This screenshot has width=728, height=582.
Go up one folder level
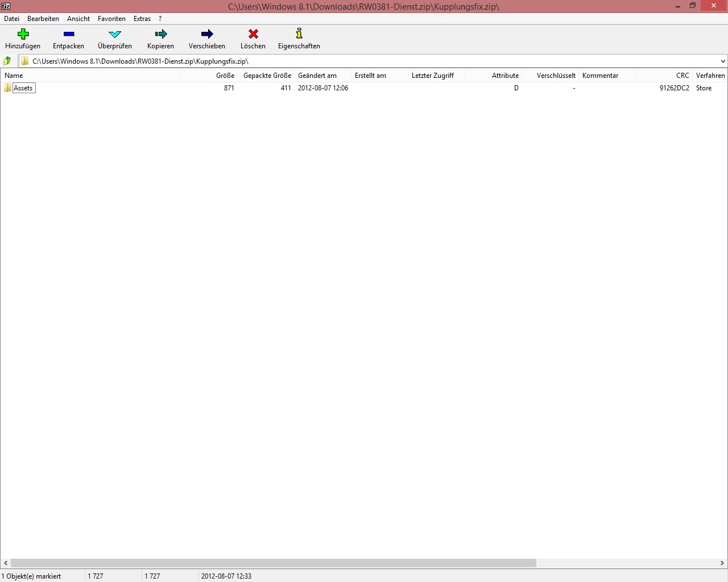[7, 61]
